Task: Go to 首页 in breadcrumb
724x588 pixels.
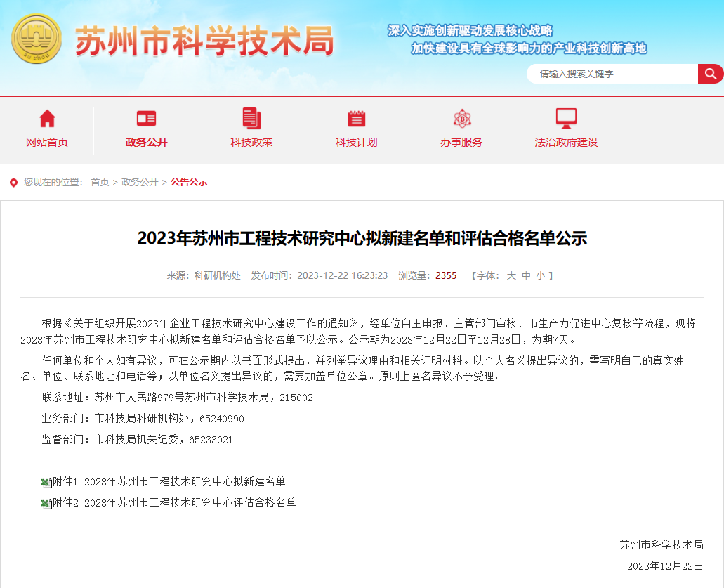Action: (100, 182)
